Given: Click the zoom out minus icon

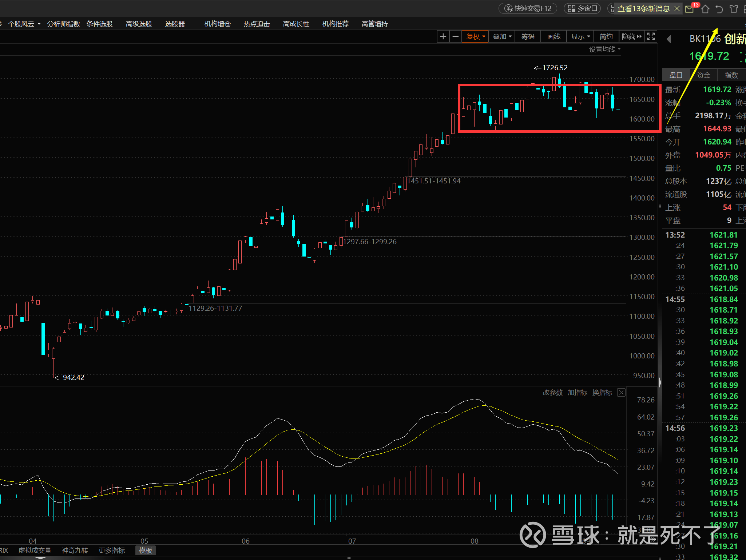Looking at the screenshot, I should point(455,36).
